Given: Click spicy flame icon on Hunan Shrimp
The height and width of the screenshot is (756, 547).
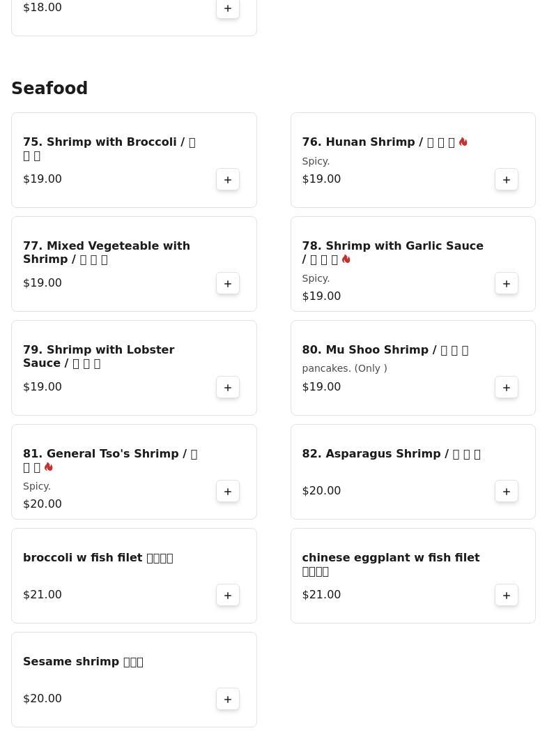Looking at the screenshot, I should click(463, 142).
